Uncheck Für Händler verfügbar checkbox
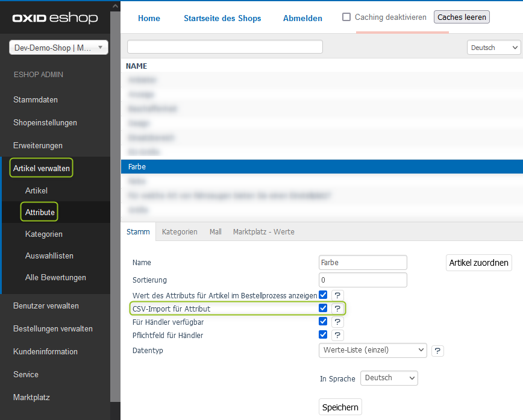The image size is (523, 420). (x=323, y=321)
